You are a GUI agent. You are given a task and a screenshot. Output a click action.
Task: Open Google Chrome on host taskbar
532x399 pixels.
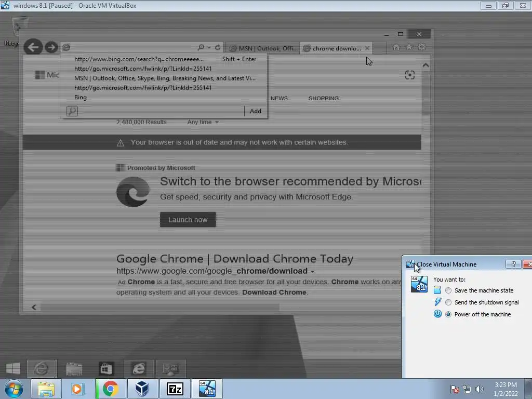click(x=110, y=389)
